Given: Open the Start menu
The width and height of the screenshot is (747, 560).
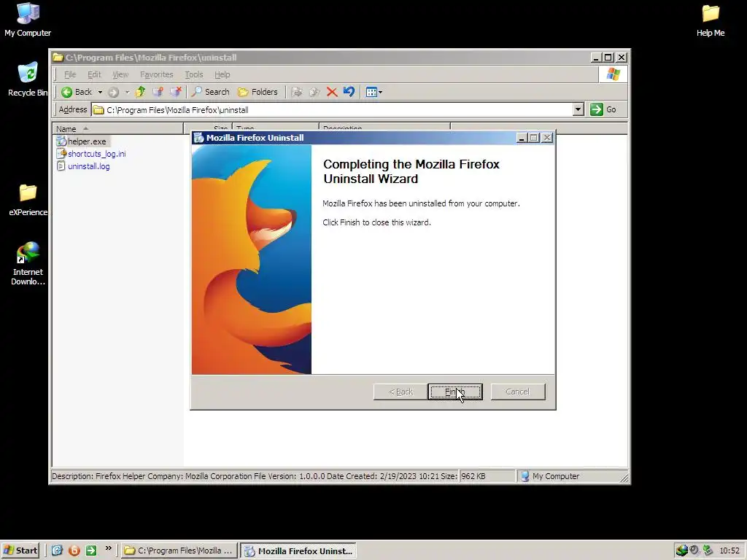Looking at the screenshot, I should click(20, 551).
